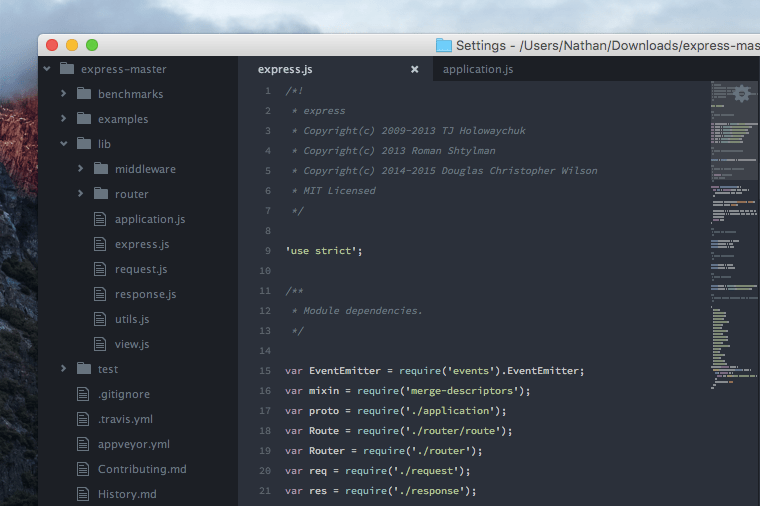Collapse the lib folder chevron

point(64,143)
